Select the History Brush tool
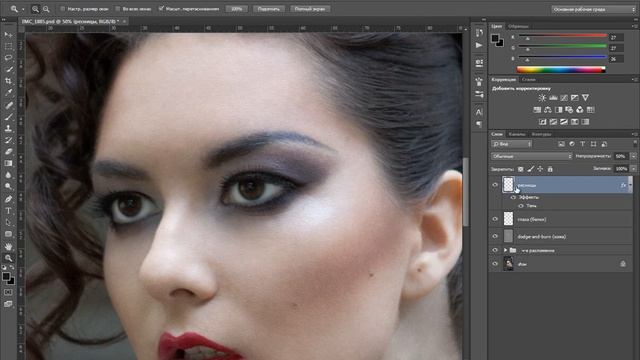Image resolution: width=640 pixels, height=360 pixels. pos(8,140)
